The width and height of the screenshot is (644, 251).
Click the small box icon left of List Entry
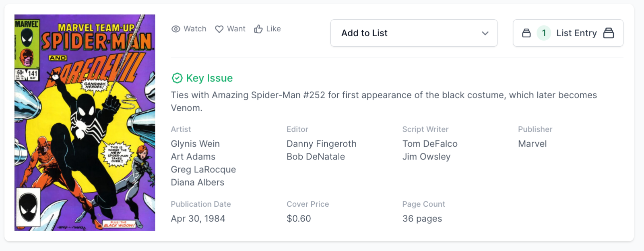click(526, 33)
